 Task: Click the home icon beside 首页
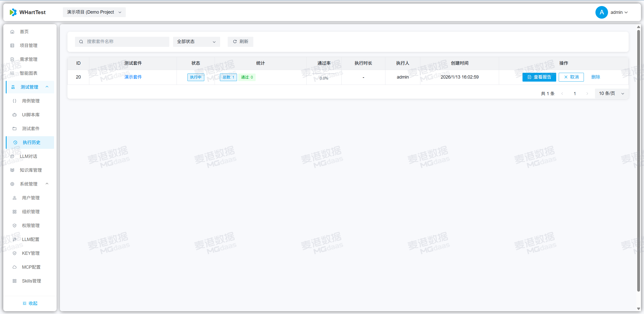(12, 32)
